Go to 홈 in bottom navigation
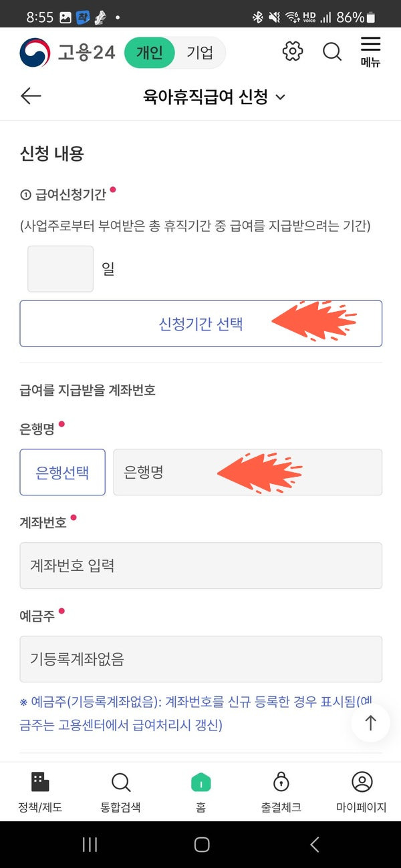The image size is (401, 868). (200, 792)
